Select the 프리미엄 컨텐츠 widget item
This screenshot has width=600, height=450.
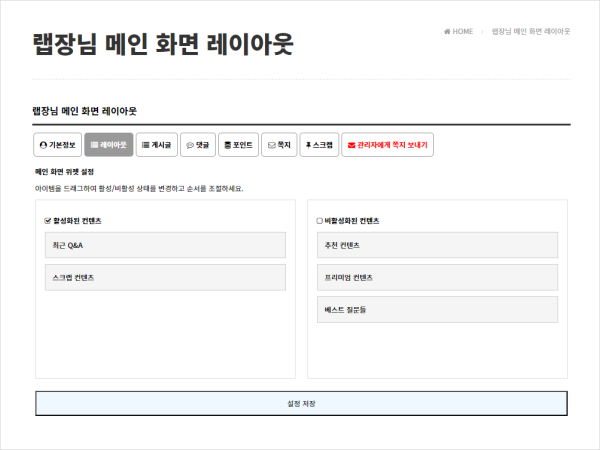coord(437,277)
